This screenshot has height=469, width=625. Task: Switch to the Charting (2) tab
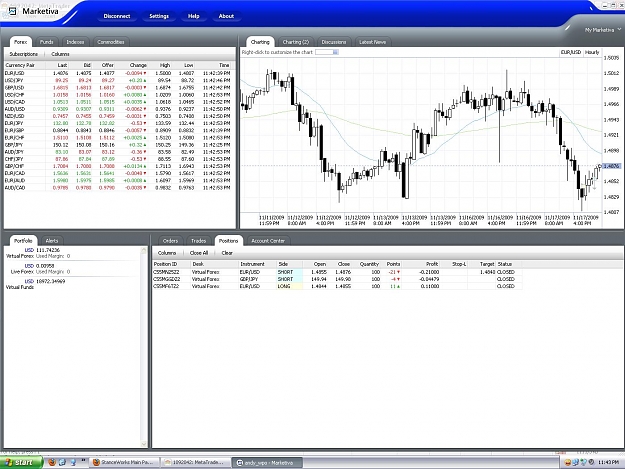[295, 42]
